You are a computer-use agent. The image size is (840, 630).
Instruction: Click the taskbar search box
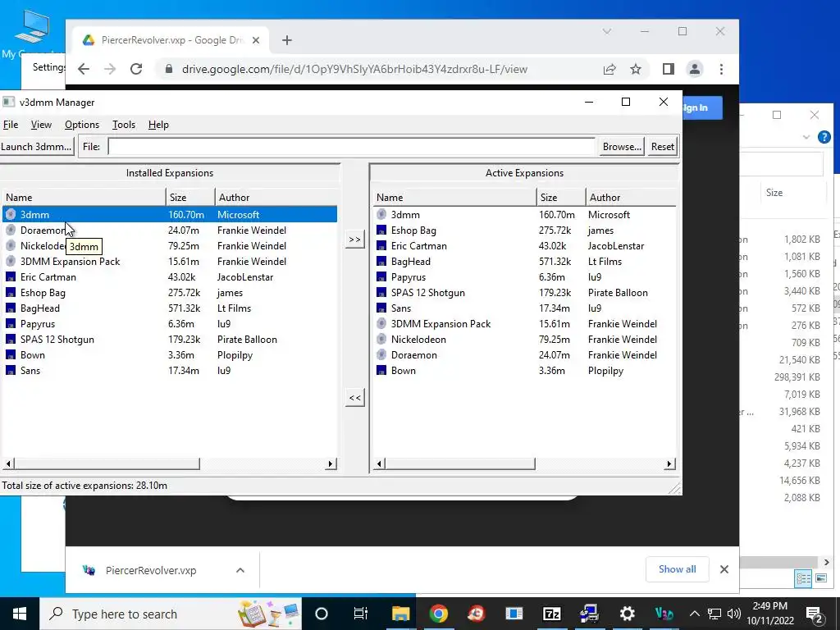point(171,614)
